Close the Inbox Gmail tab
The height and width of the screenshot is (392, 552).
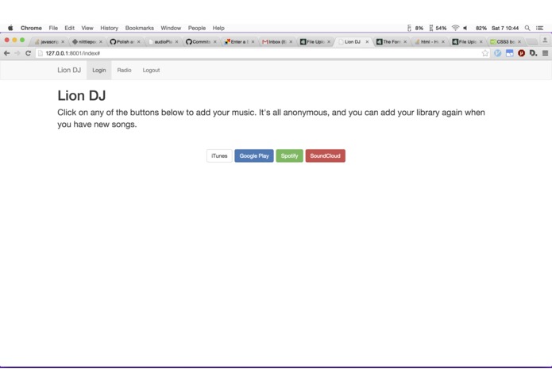(x=291, y=41)
